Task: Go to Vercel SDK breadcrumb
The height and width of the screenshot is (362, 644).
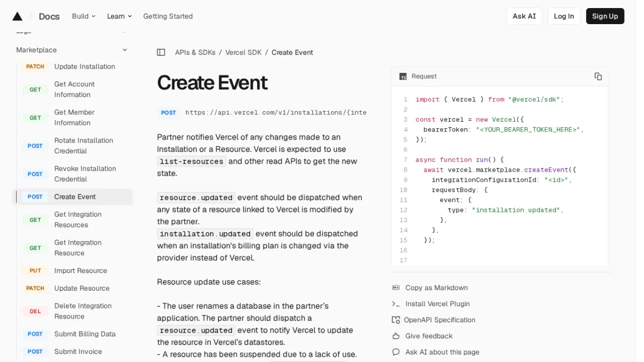Action: coord(244,53)
